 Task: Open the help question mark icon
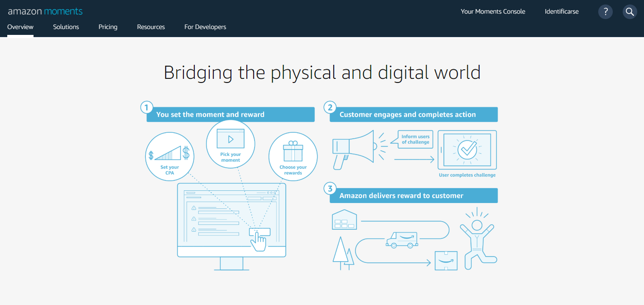[606, 12]
